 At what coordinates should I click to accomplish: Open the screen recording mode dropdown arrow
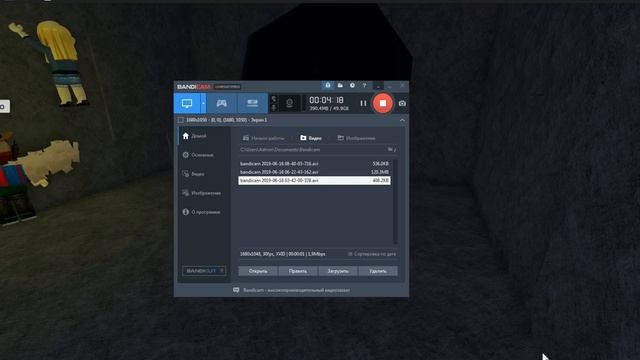coord(203,103)
